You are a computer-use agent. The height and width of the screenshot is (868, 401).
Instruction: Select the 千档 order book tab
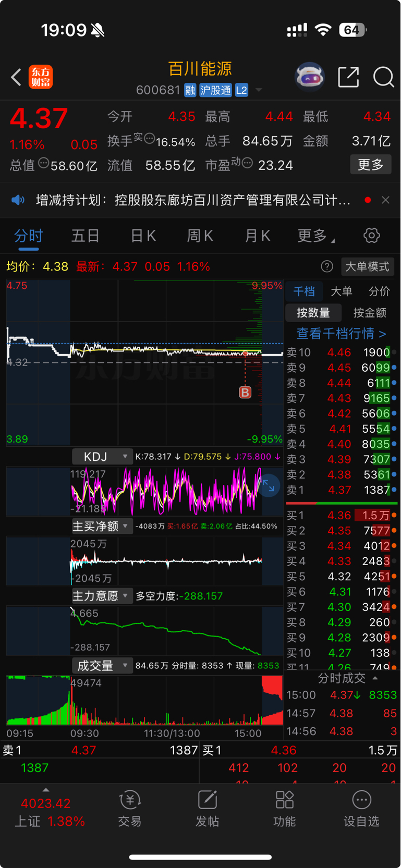pyautogui.click(x=304, y=291)
